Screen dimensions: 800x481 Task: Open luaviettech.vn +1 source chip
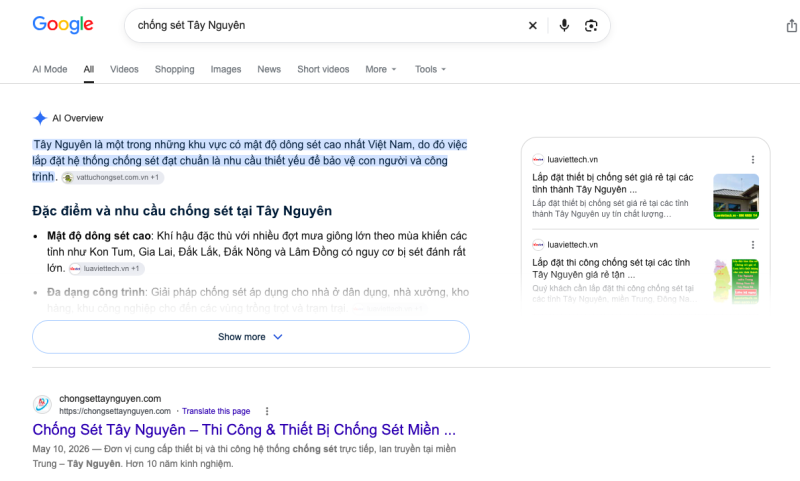tap(106, 268)
